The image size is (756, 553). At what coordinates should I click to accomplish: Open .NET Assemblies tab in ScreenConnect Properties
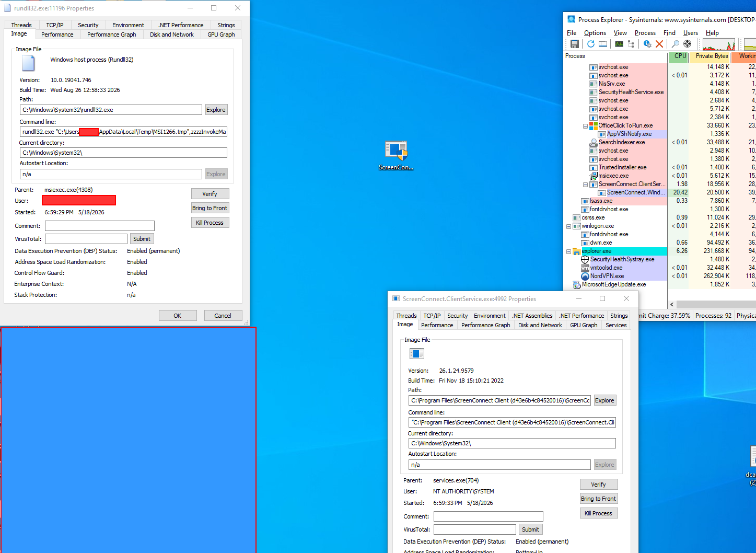pyautogui.click(x=532, y=316)
